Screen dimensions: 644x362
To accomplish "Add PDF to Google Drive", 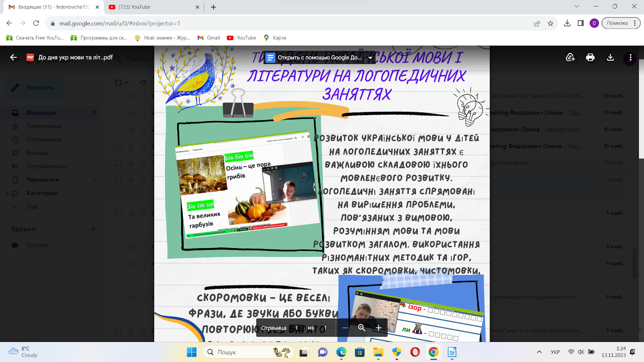I will tap(570, 58).
